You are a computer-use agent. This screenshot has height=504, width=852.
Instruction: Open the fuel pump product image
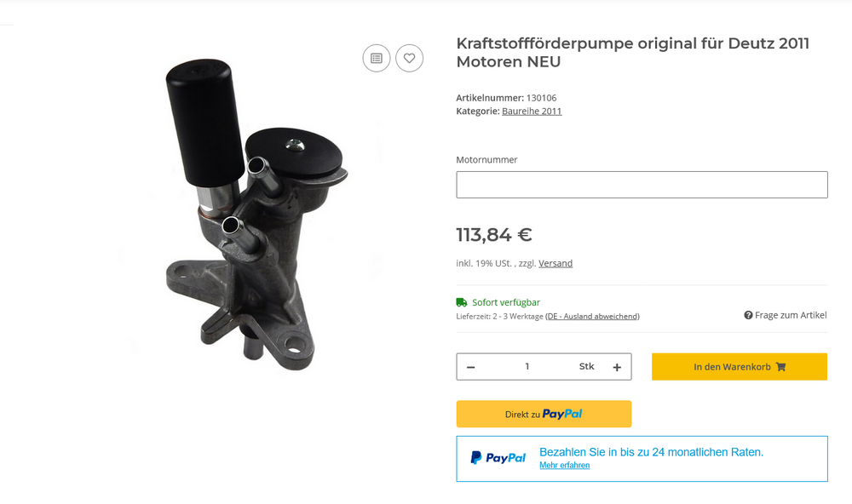(x=256, y=215)
